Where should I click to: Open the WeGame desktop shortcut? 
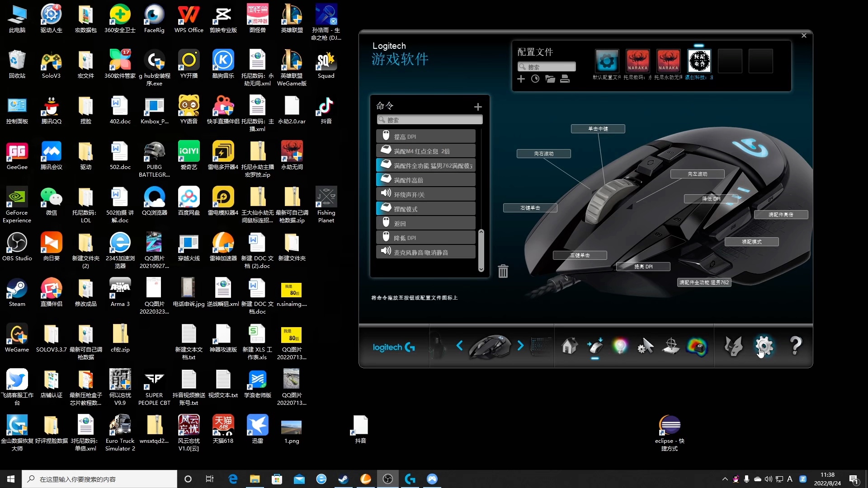(17, 338)
